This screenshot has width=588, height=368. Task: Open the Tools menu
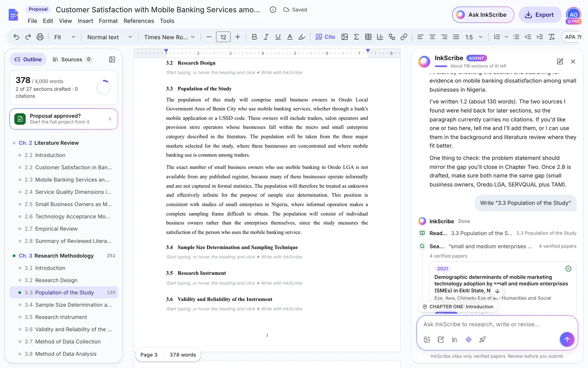[167, 21]
